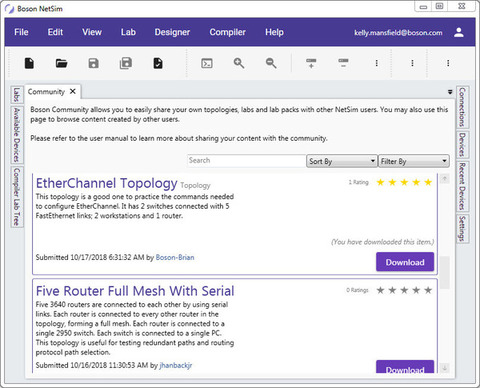
Task: Open the Boson-Brian author link
Action: 175,257
